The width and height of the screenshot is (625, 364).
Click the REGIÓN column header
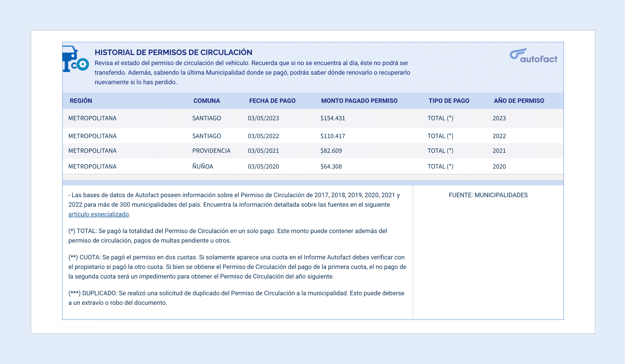tap(81, 101)
